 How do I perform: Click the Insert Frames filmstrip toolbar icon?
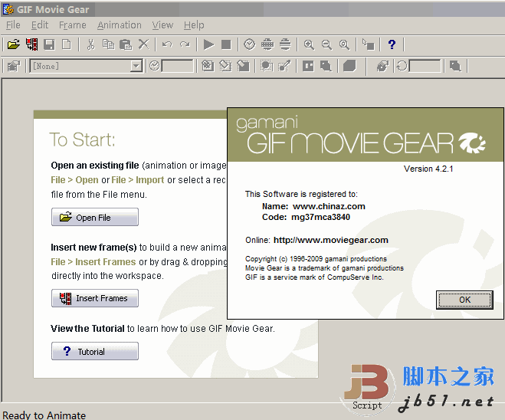[31, 44]
